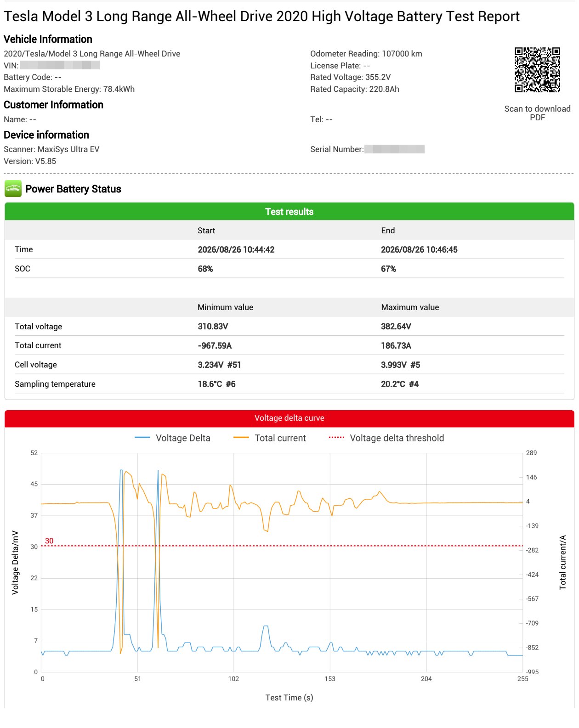Screen dimensions: 579x728
Task: Select end time 2026/08/26 10:46:45
Action: 419,250
